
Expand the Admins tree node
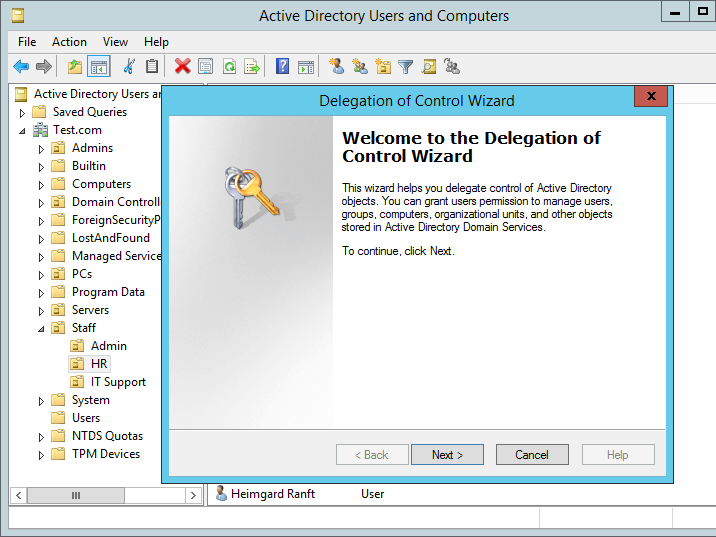(41, 149)
